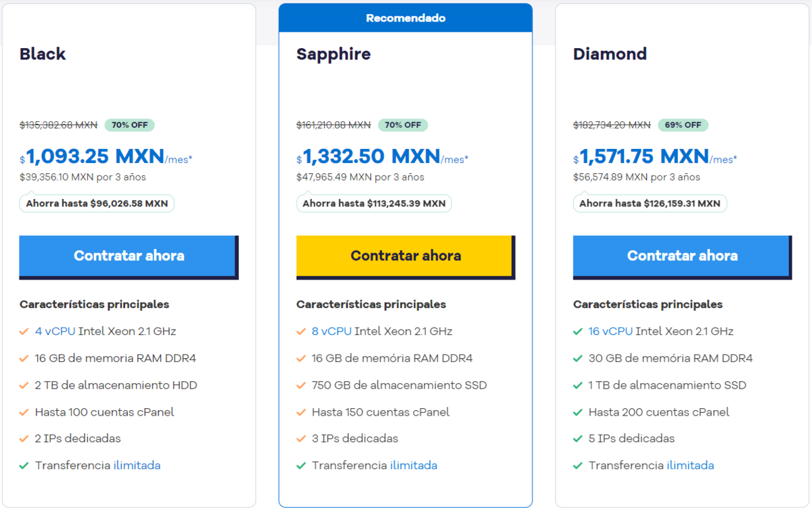
Task: Click green checkmark beside Diamond Transferencia ilimitada
Action: click(578, 466)
